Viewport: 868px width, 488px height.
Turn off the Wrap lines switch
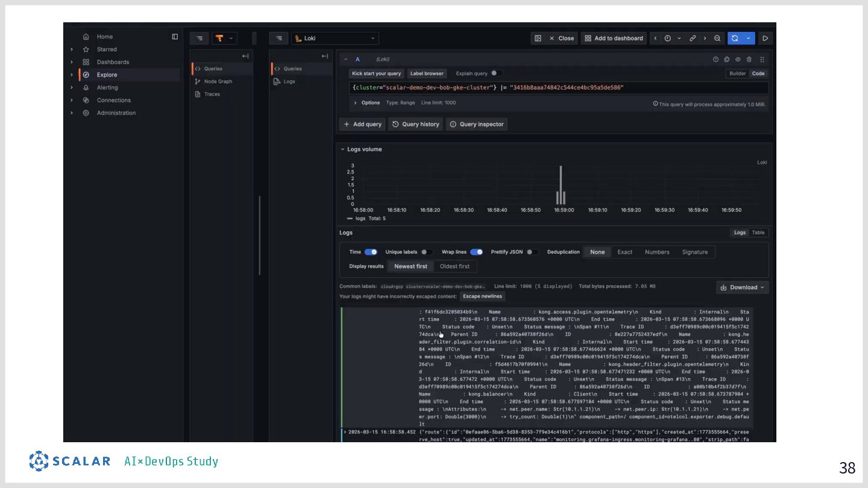pyautogui.click(x=476, y=252)
